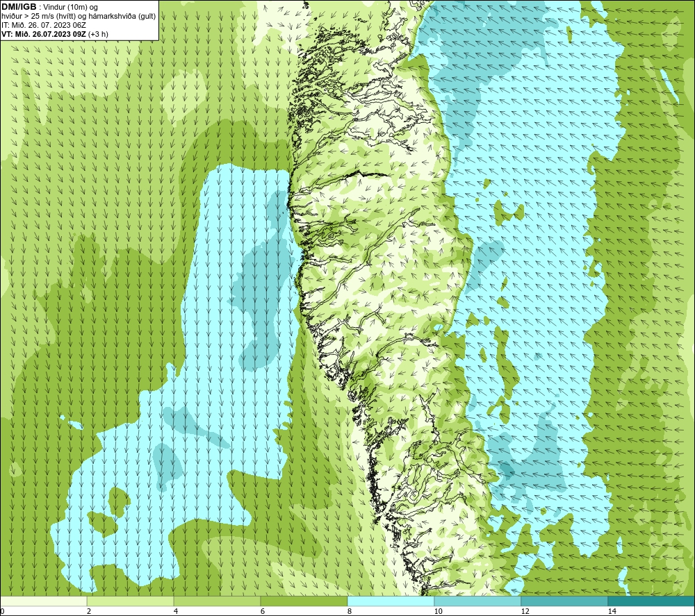Click the VT: Mið. 26.07.2023 09Z line
Image resolution: width=695 pixels, height=616 pixels.
54,33
